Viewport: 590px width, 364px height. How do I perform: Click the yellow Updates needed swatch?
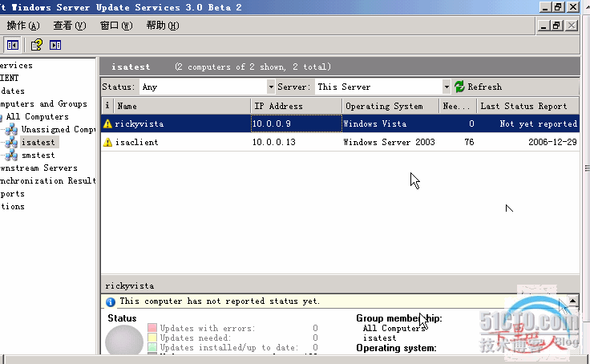tap(152, 338)
